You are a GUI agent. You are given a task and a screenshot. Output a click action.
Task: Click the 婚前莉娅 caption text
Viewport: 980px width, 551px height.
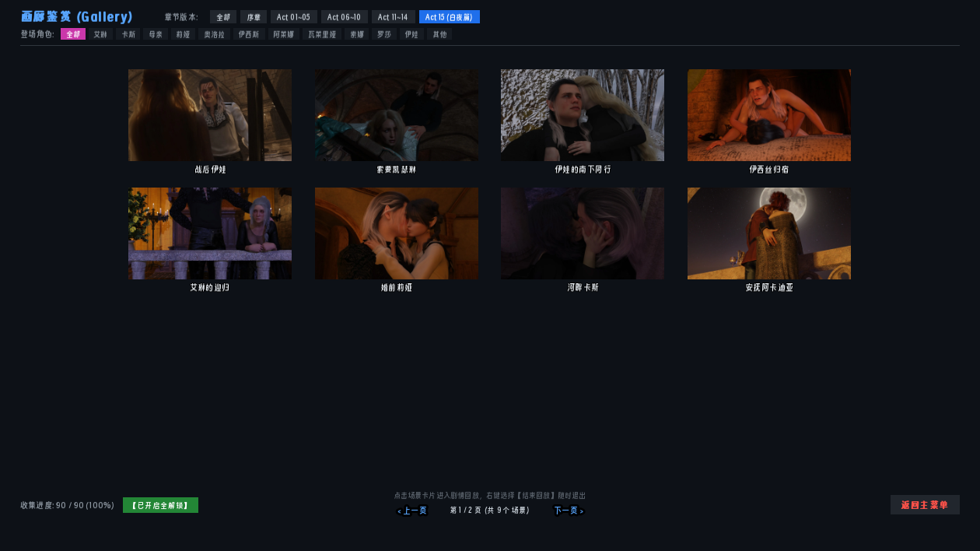click(x=397, y=287)
